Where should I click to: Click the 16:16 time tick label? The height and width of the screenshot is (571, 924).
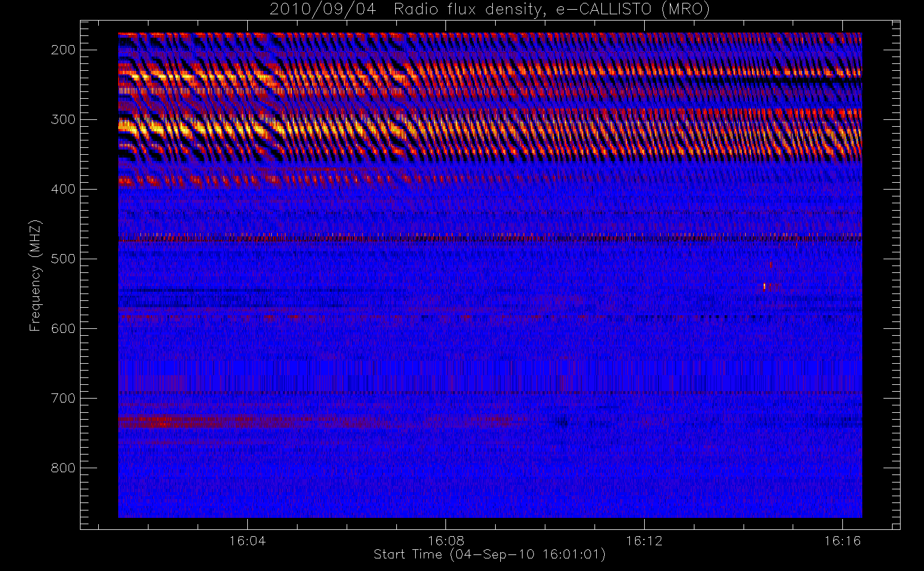click(x=842, y=541)
